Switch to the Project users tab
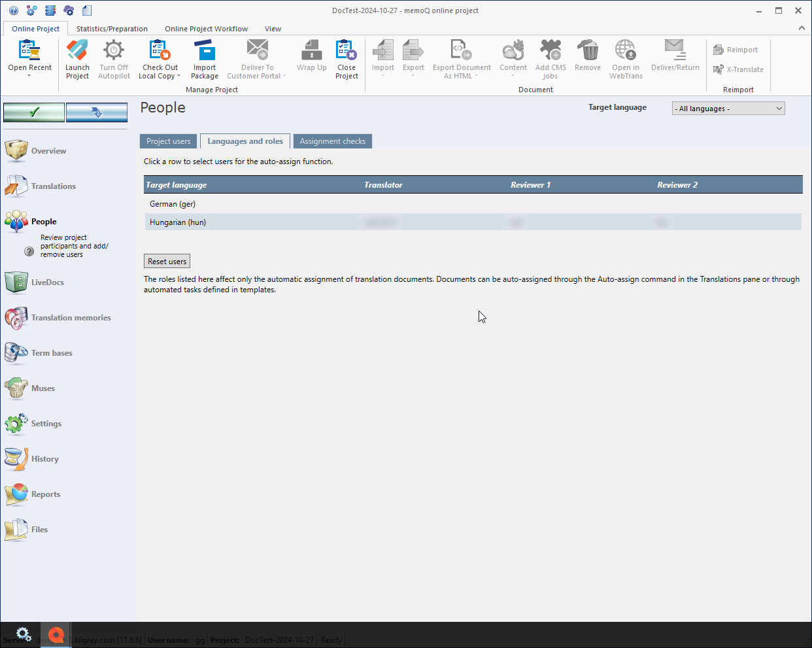 point(168,141)
